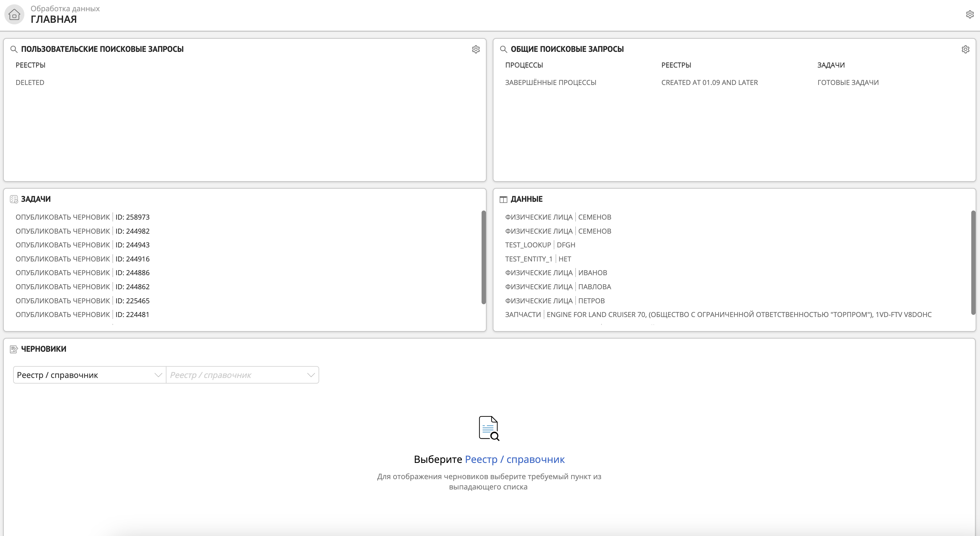Viewport: 980px width, 536px height.
Task: Open CREATED AT 01.09 AND LATER query
Action: 709,82
